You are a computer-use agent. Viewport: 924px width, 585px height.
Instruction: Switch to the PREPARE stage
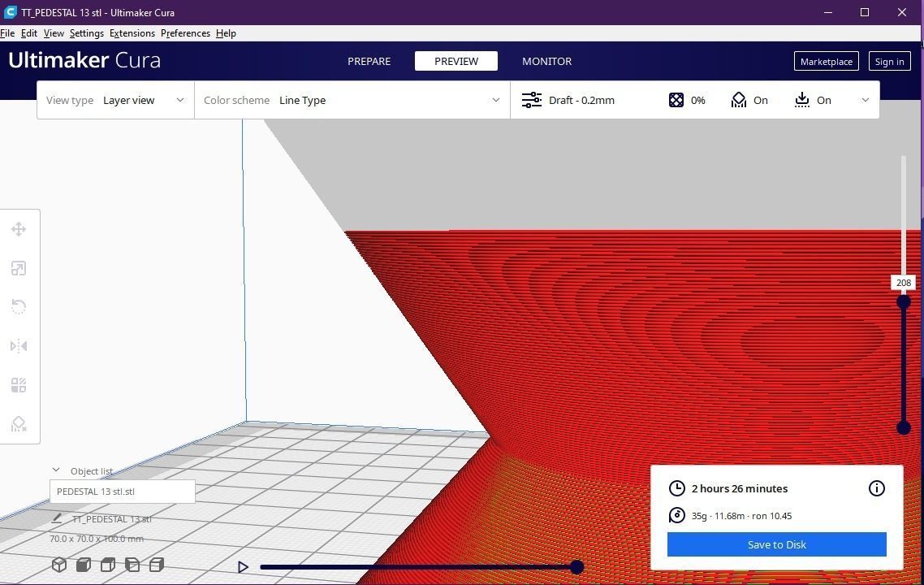pos(369,61)
